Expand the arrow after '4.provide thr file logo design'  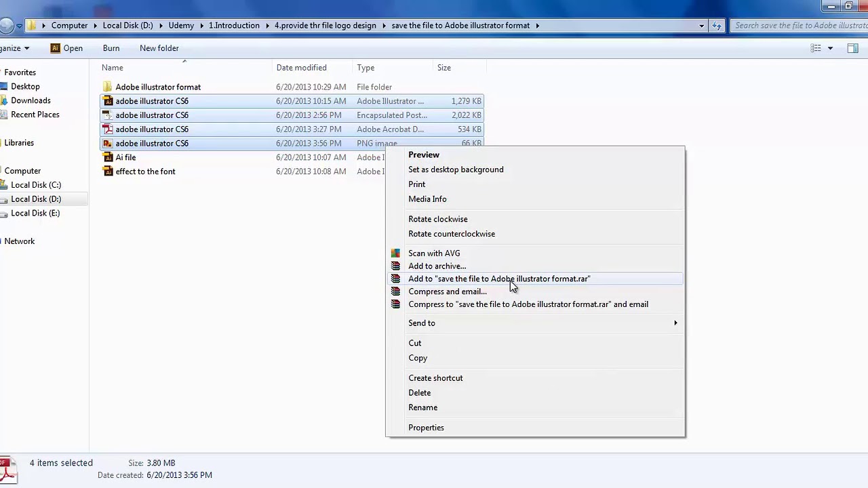click(x=383, y=26)
